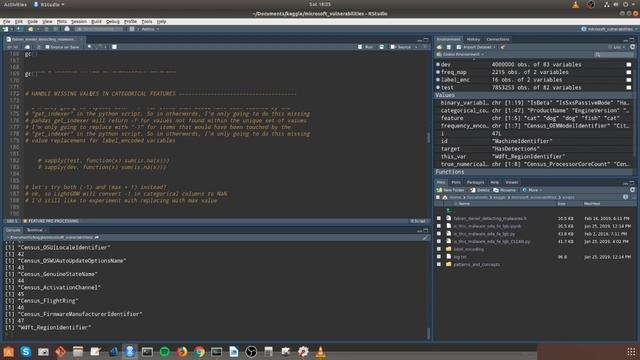Click the compile report icon in the editor toolbar
Viewport: 640px width, 360px height.
point(114,47)
